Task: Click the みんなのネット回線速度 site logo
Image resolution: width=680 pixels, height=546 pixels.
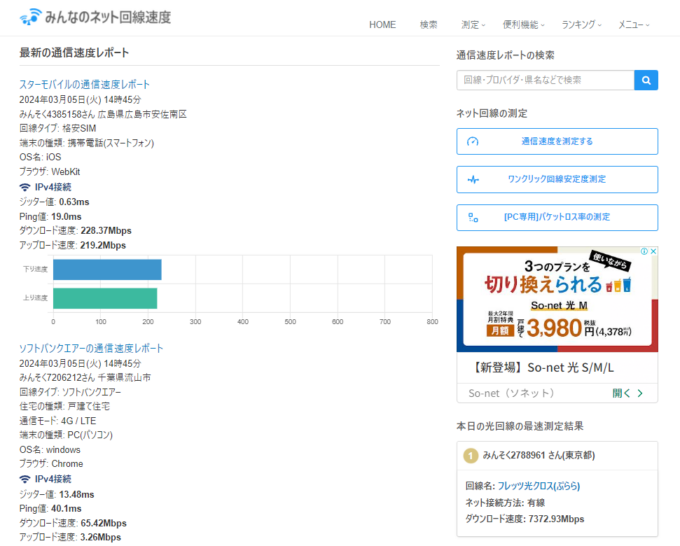Action: click(x=95, y=17)
